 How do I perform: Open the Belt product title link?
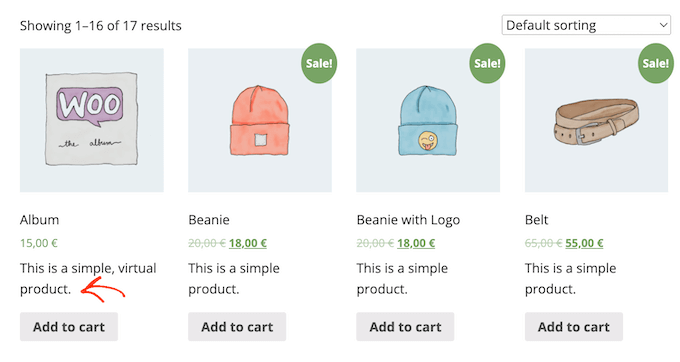(536, 220)
